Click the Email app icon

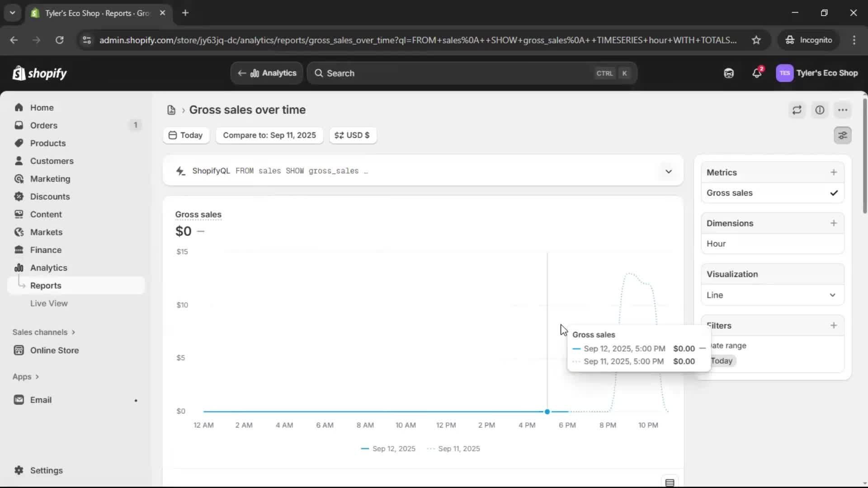(19, 400)
